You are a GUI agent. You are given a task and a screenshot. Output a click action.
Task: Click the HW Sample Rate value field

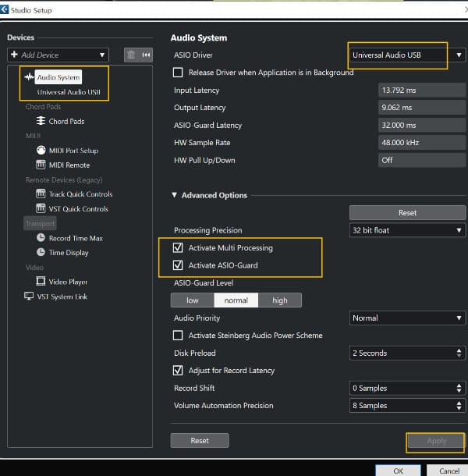point(422,142)
